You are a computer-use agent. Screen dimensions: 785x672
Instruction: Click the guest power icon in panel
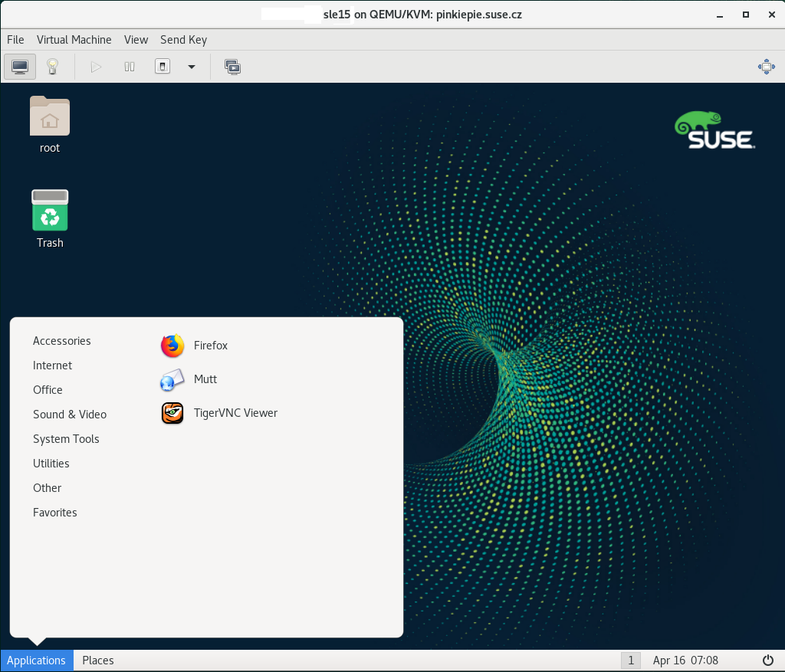[x=767, y=661]
